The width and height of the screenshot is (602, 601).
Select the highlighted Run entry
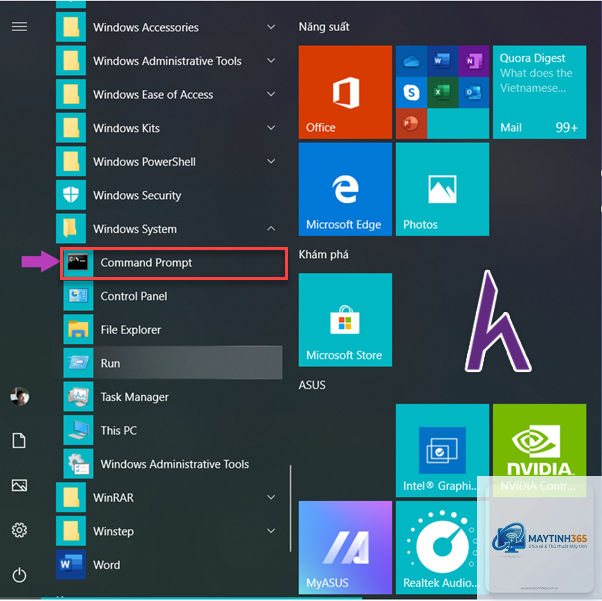click(173, 363)
